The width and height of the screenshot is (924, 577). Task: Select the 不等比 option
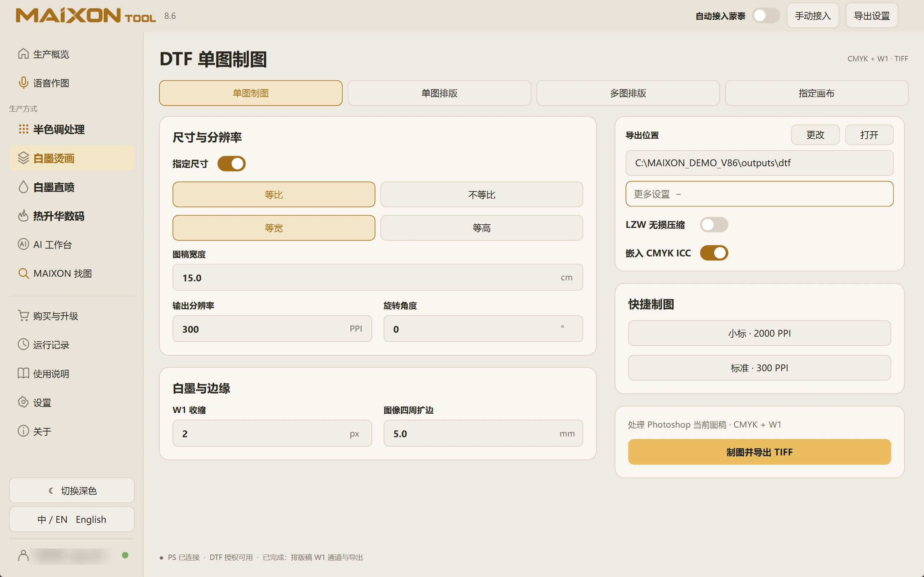tap(482, 195)
